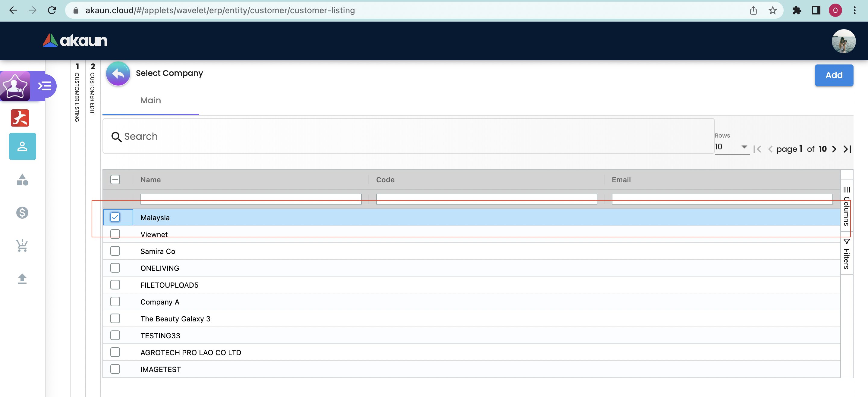The image size is (868, 397).
Task: Click the blue Add button
Action: point(834,75)
